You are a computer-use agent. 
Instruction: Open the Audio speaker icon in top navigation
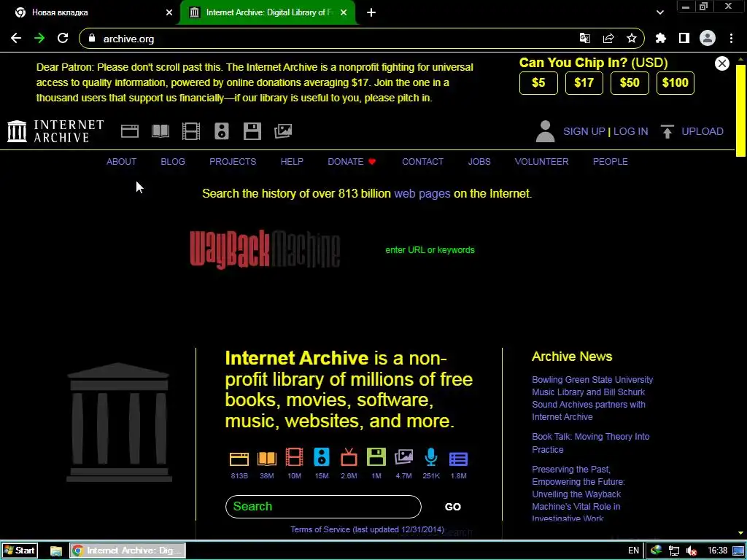click(222, 131)
